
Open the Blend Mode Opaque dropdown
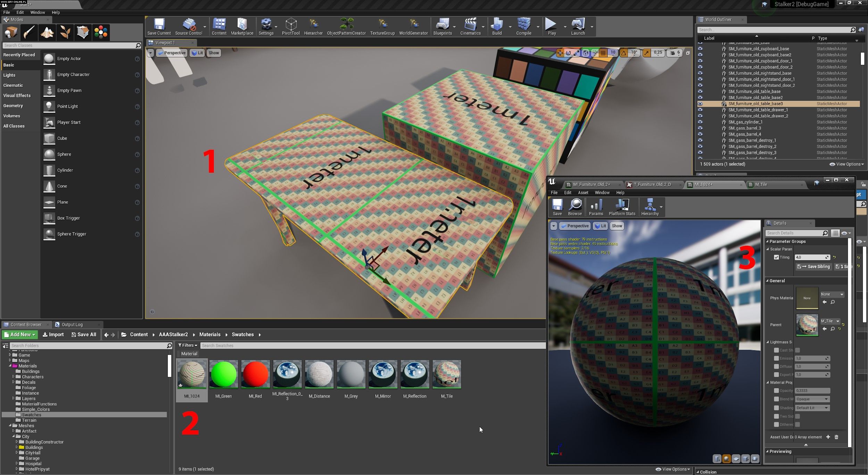coord(812,399)
